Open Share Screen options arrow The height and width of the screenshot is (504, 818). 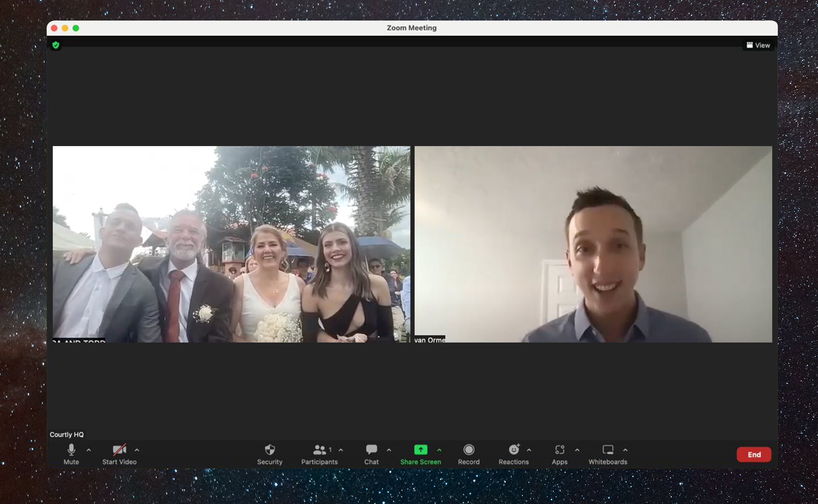point(439,450)
